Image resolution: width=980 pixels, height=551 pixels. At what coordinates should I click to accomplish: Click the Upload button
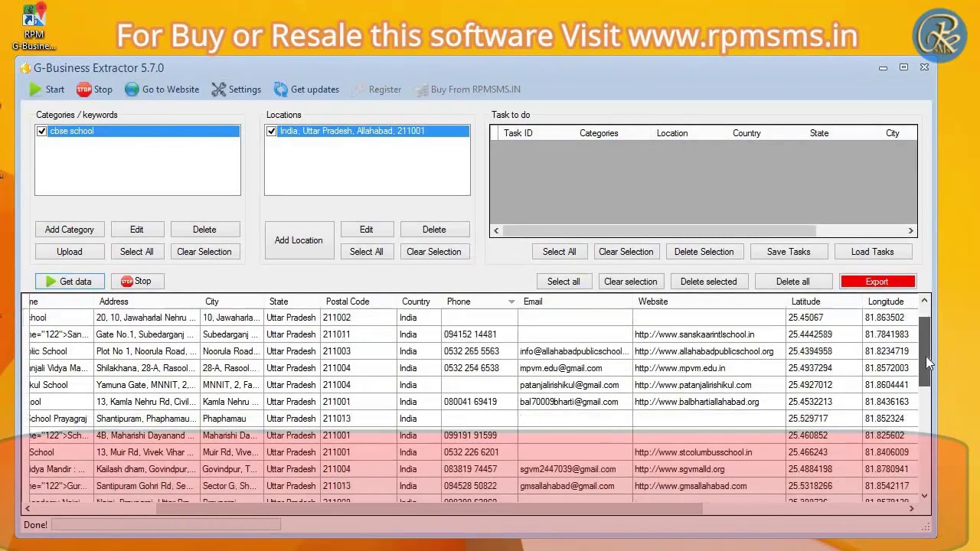69,252
